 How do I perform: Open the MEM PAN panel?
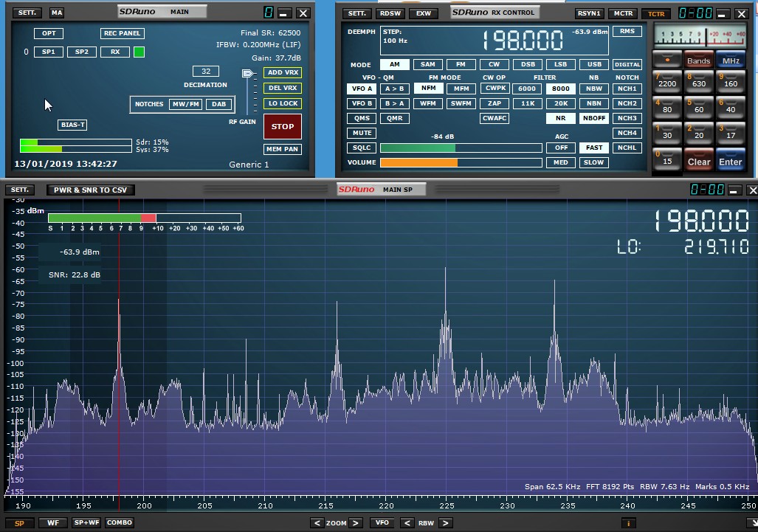tap(283, 149)
